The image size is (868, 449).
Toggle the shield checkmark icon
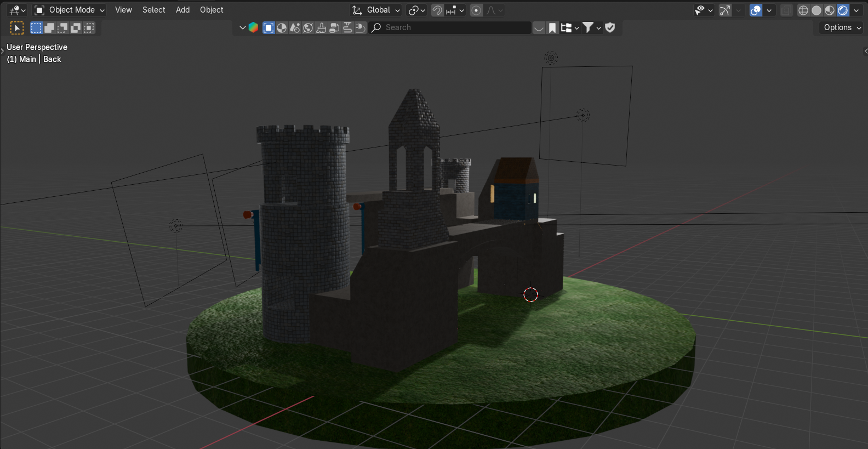(610, 27)
